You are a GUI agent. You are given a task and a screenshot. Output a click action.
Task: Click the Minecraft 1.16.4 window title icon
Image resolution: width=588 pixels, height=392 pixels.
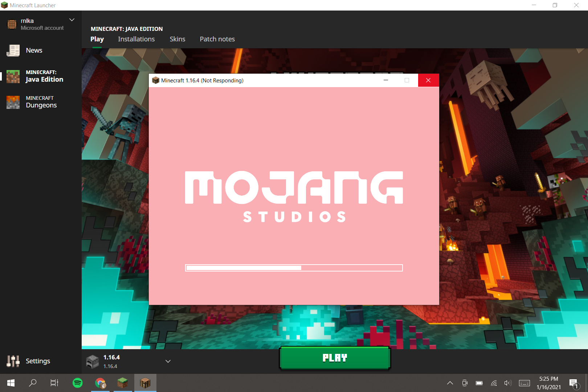tap(156, 80)
